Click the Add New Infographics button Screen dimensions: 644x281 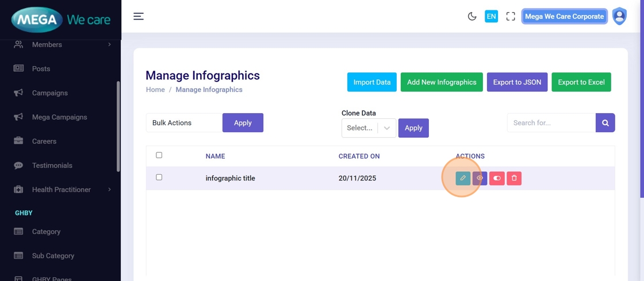[x=442, y=82]
